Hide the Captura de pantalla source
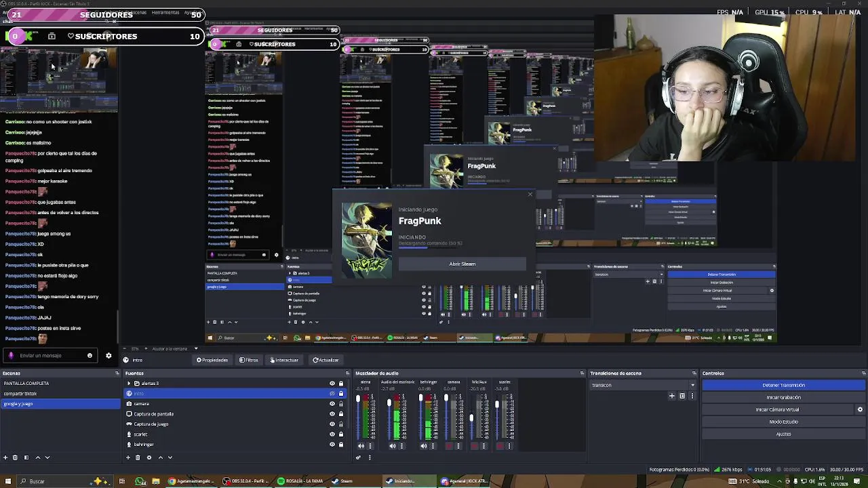Viewport: 868px width, 488px height. (332, 414)
